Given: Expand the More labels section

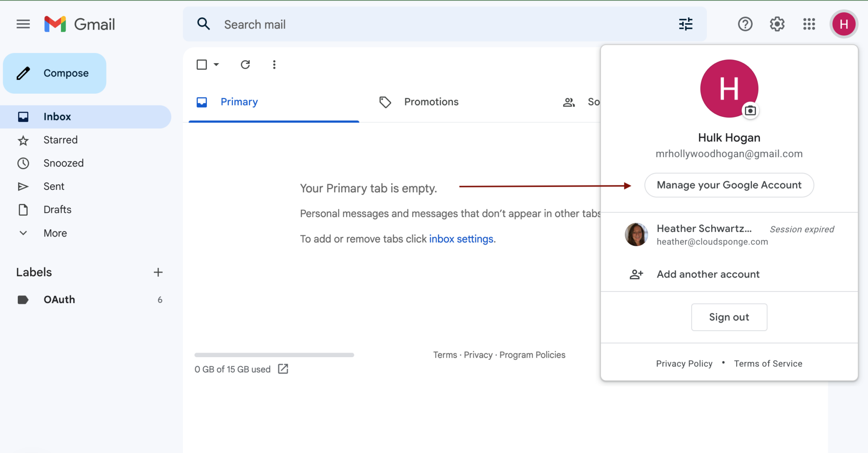Looking at the screenshot, I should click(55, 233).
